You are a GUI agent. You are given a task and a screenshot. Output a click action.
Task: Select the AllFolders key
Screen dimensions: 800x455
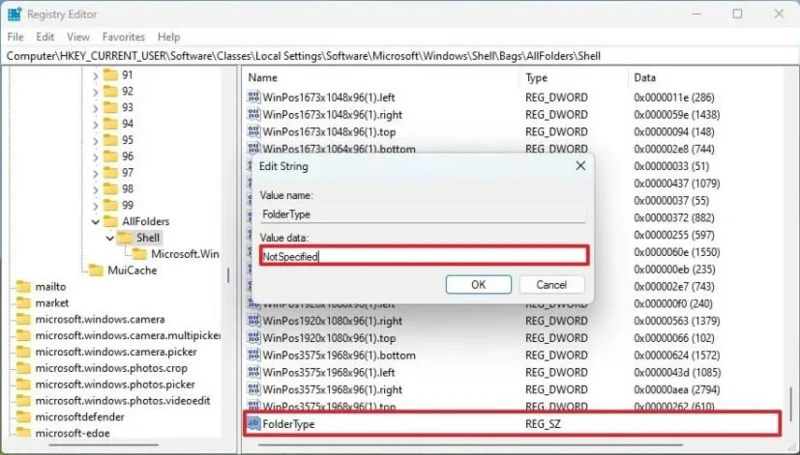pos(145,221)
